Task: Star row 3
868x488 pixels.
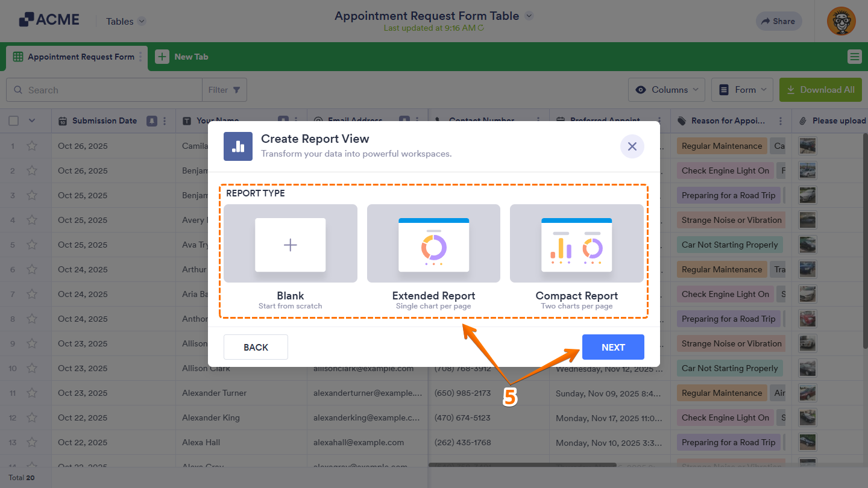Action: pos(32,195)
